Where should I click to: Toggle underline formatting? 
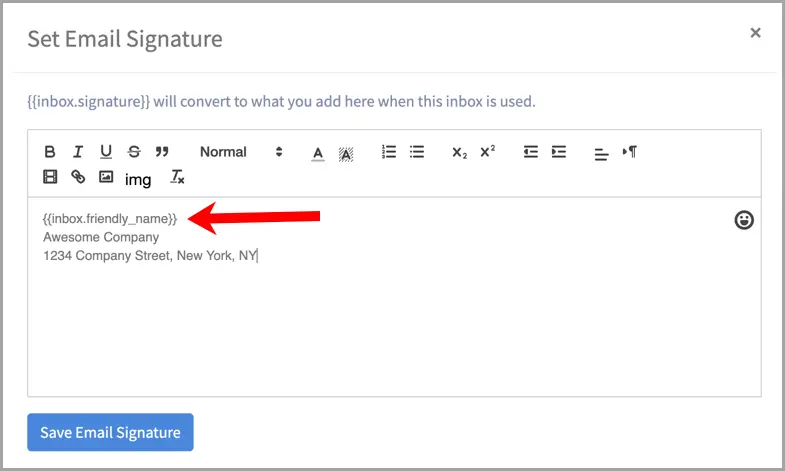coord(106,152)
